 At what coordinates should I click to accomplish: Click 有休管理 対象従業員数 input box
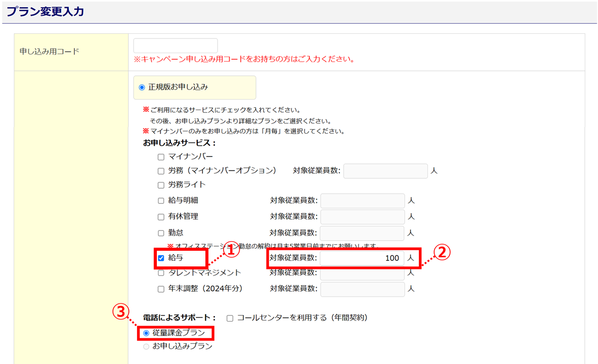tap(363, 216)
